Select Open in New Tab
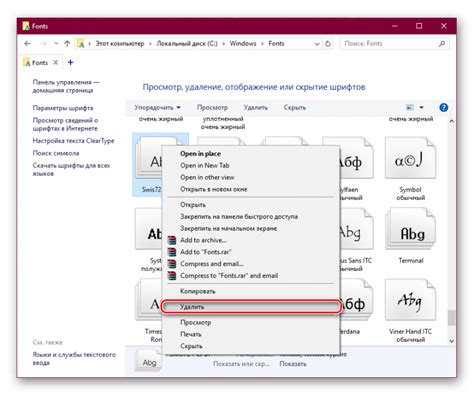This screenshot has height=395, width=474. (x=205, y=165)
